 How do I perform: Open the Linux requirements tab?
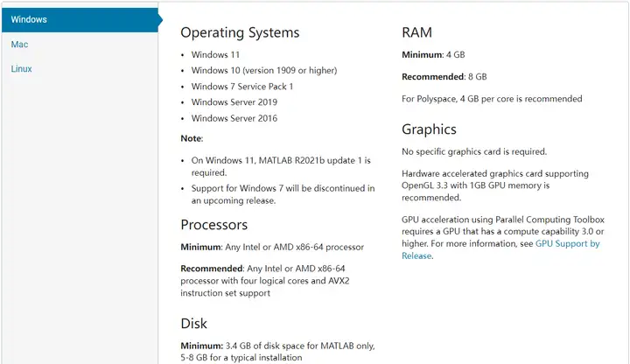pyautogui.click(x=21, y=69)
